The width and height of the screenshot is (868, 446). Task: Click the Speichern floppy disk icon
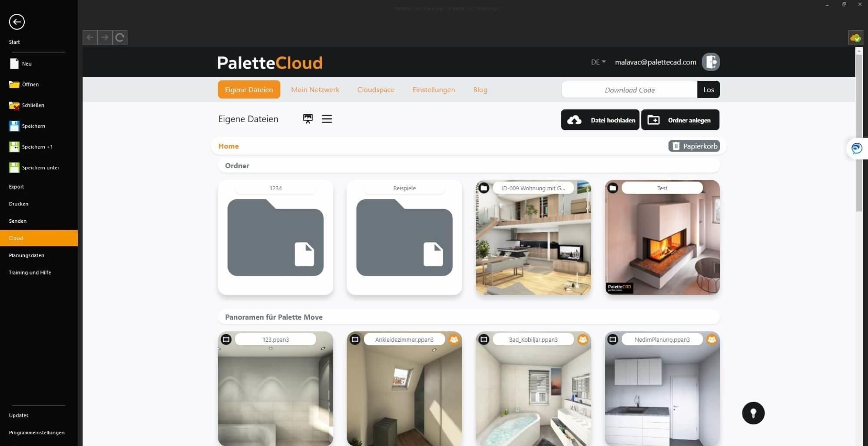(14, 126)
